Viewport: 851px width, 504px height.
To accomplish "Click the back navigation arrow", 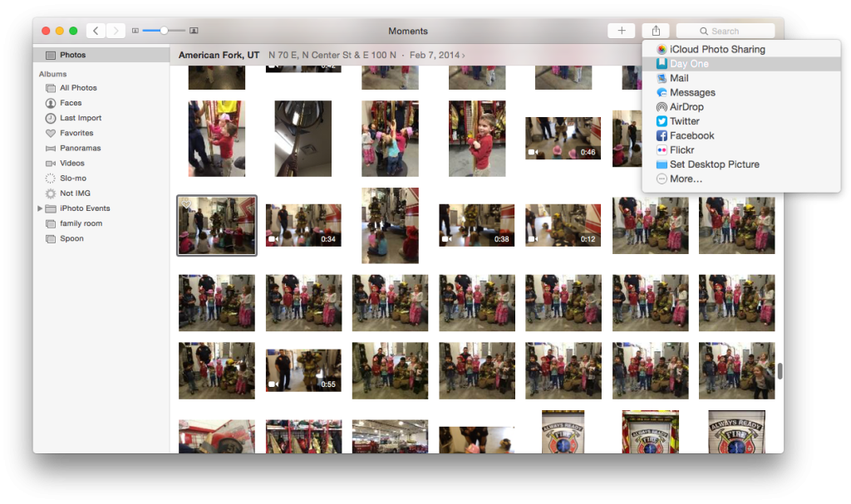I will (x=96, y=30).
